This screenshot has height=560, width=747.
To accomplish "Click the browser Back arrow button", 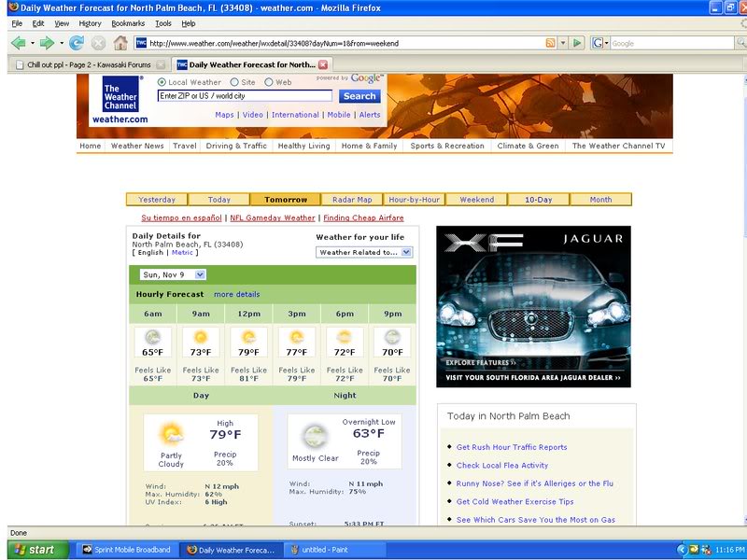I will click(19, 43).
